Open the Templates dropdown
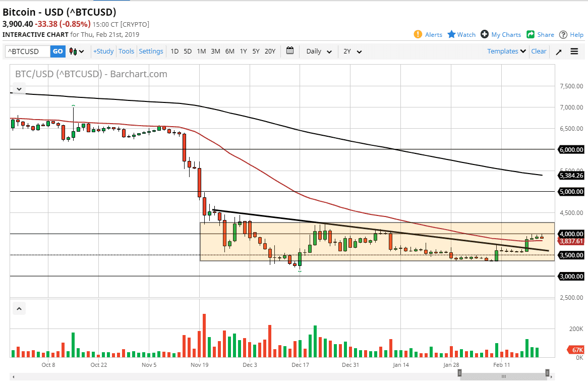The height and width of the screenshot is (384, 588). pos(505,51)
